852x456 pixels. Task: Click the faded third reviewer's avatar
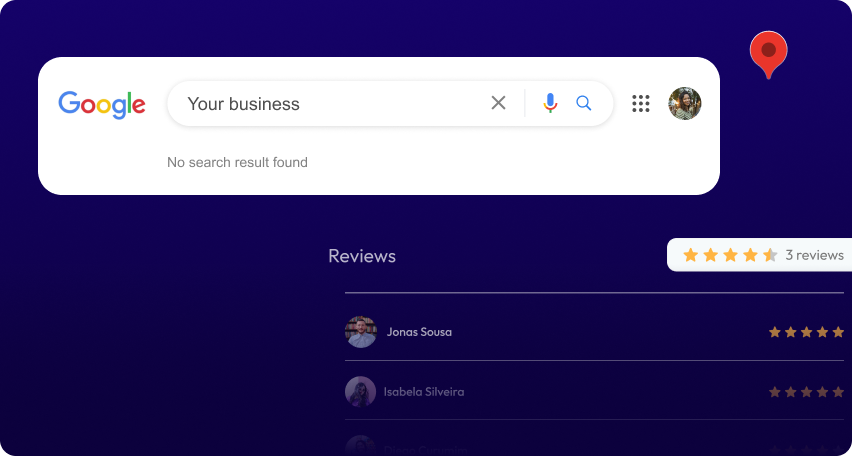click(361, 446)
